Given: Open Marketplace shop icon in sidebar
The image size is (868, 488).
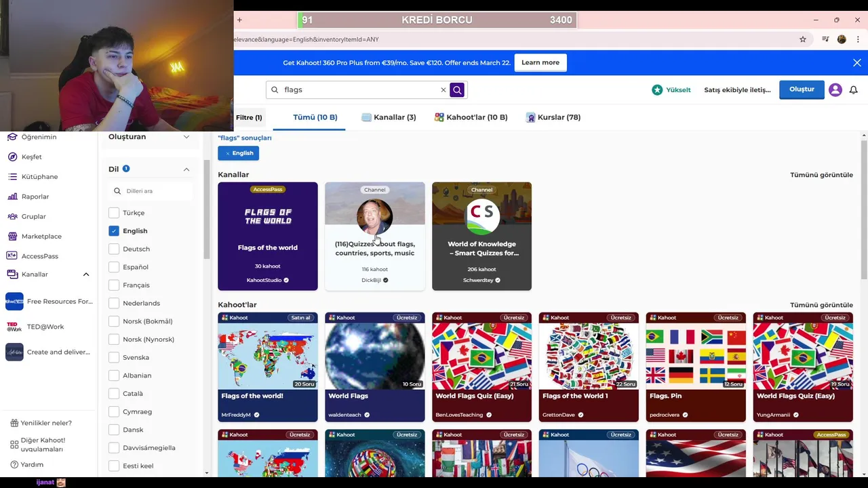Looking at the screenshot, I should click(x=34, y=236).
